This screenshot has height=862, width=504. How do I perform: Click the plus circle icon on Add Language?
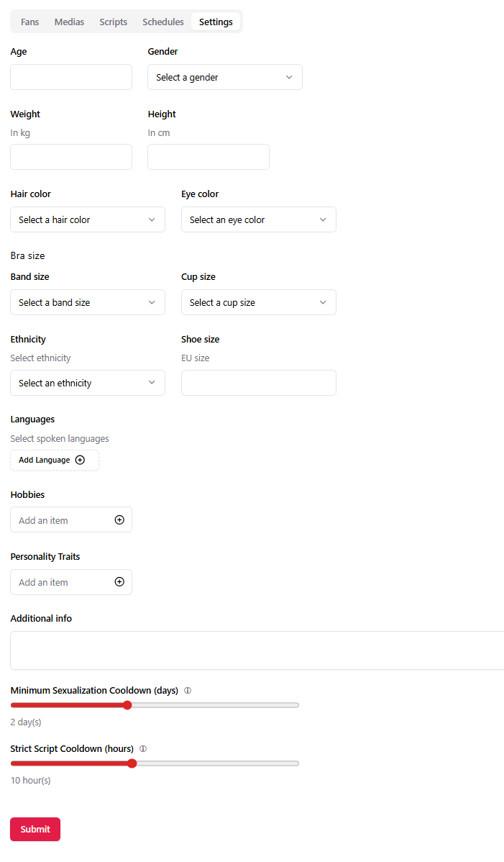tap(80, 460)
